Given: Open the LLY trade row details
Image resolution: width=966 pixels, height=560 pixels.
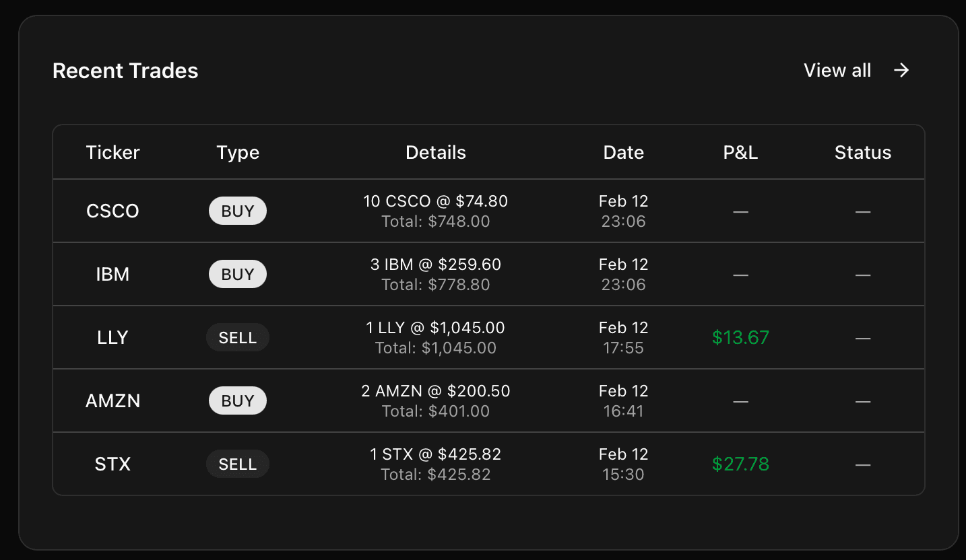Looking at the screenshot, I should coord(436,337).
